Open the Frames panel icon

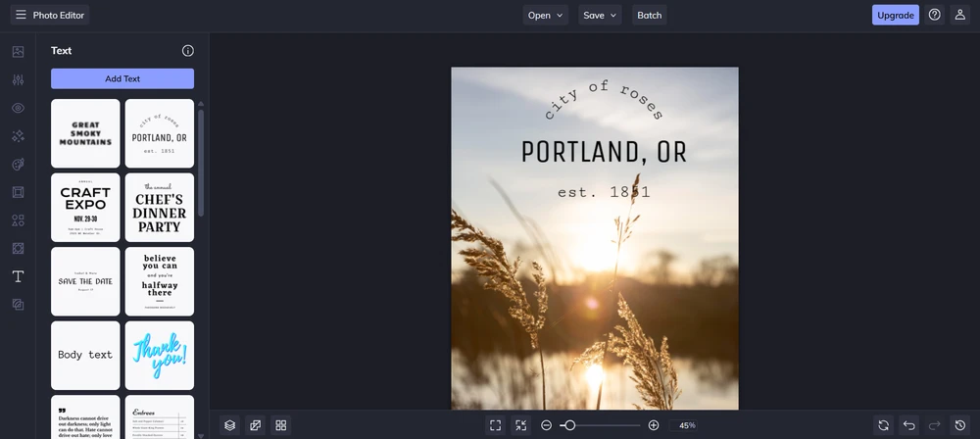coord(18,192)
